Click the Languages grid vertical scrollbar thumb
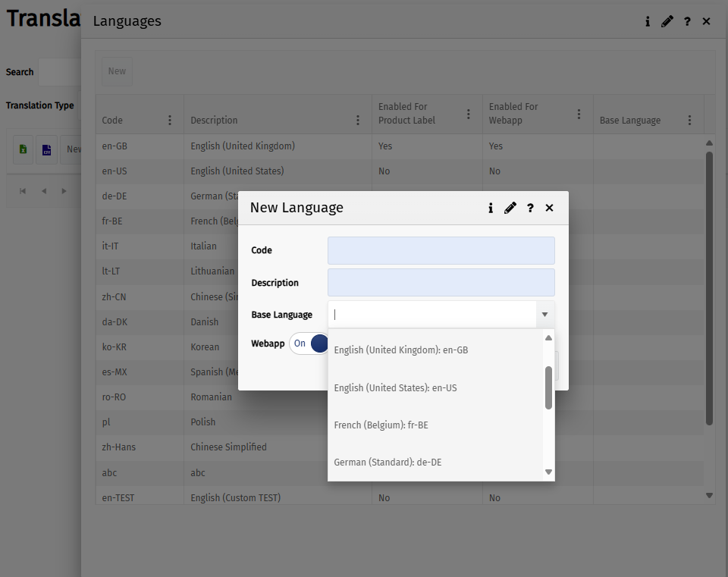The width and height of the screenshot is (728, 577). coord(709,288)
